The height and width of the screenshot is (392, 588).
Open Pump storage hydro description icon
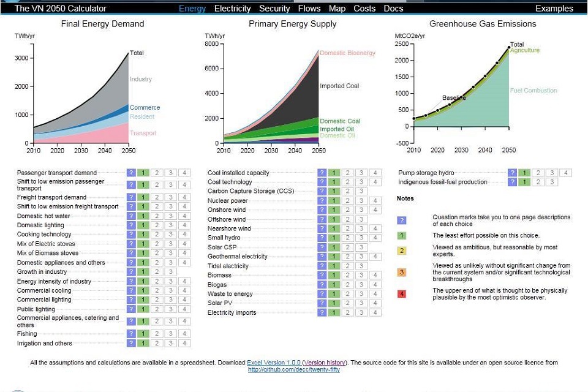pyautogui.click(x=513, y=173)
